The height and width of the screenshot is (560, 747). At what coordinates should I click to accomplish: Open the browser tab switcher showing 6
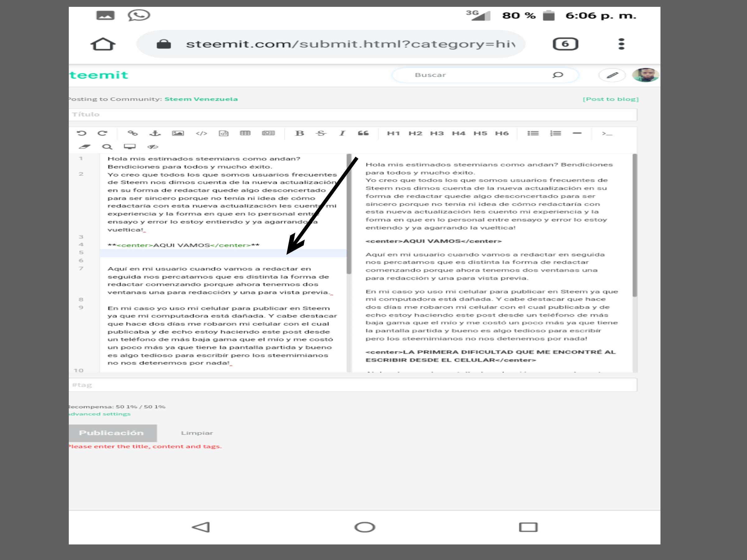pyautogui.click(x=565, y=44)
